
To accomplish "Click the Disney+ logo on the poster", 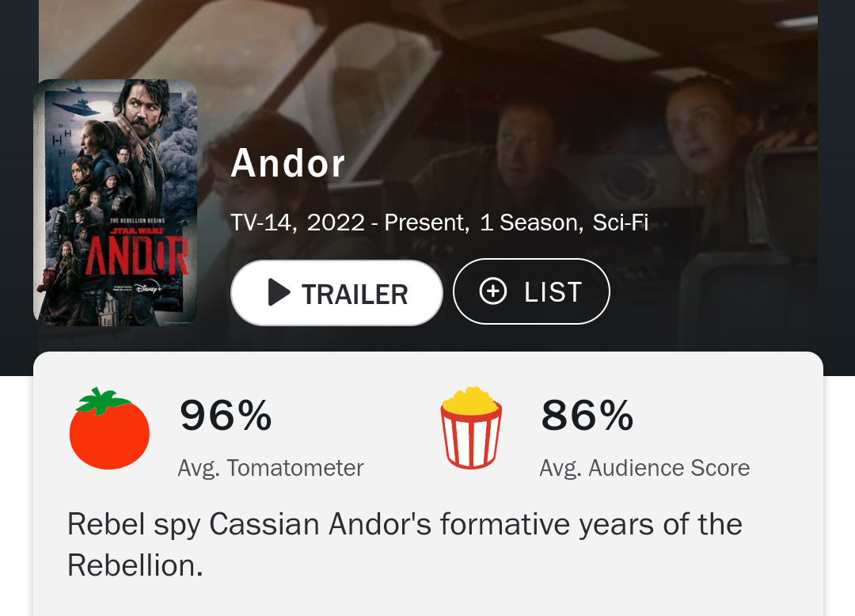I will (149, 288).
